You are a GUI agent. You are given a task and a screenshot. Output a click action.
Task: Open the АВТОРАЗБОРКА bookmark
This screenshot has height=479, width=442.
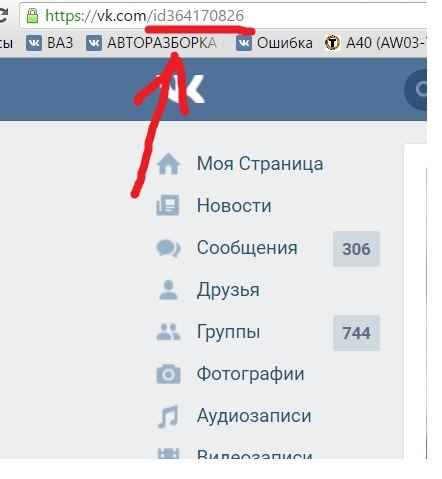(152, 43)
